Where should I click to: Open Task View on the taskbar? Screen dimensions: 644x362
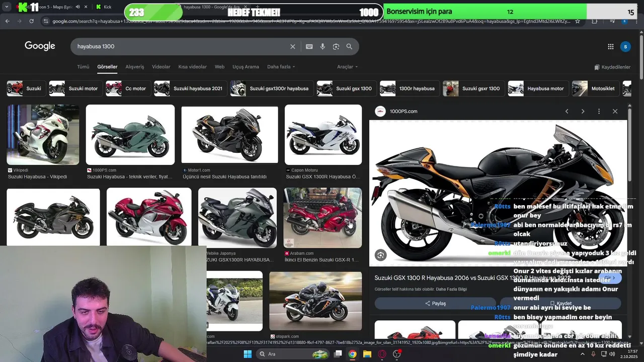pyautogui.click(x=338, y=354)
